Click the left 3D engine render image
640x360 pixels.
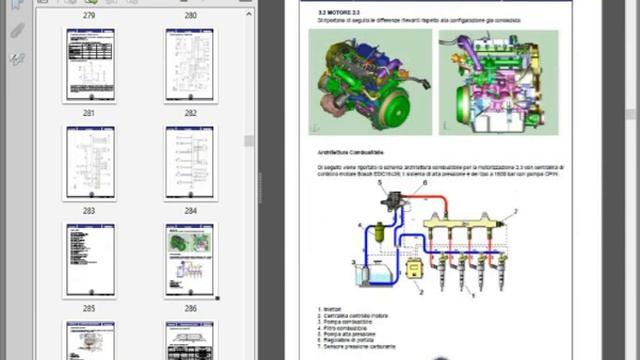(x=370, y=82)
